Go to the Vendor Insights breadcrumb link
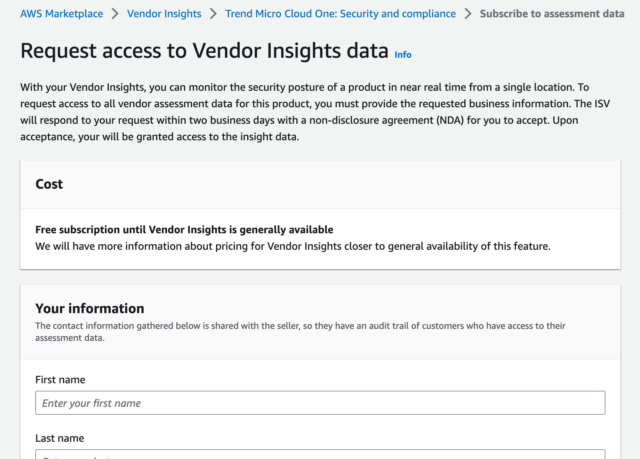The image size is (640, 459). (164, 14)
